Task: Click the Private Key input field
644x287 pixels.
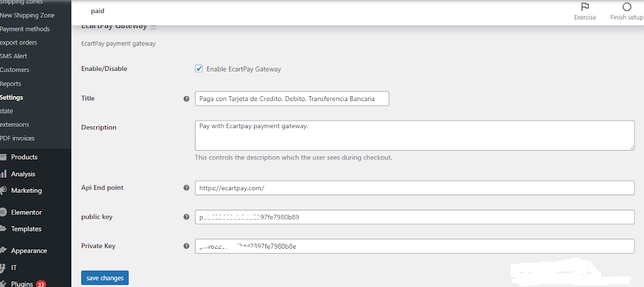Action: (x=415, y=246)
